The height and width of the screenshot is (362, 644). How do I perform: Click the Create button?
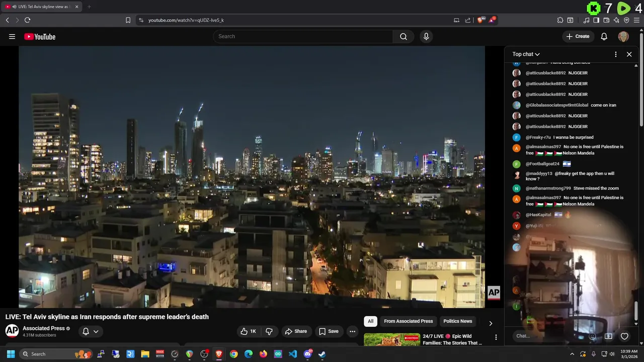click(578, 36)
